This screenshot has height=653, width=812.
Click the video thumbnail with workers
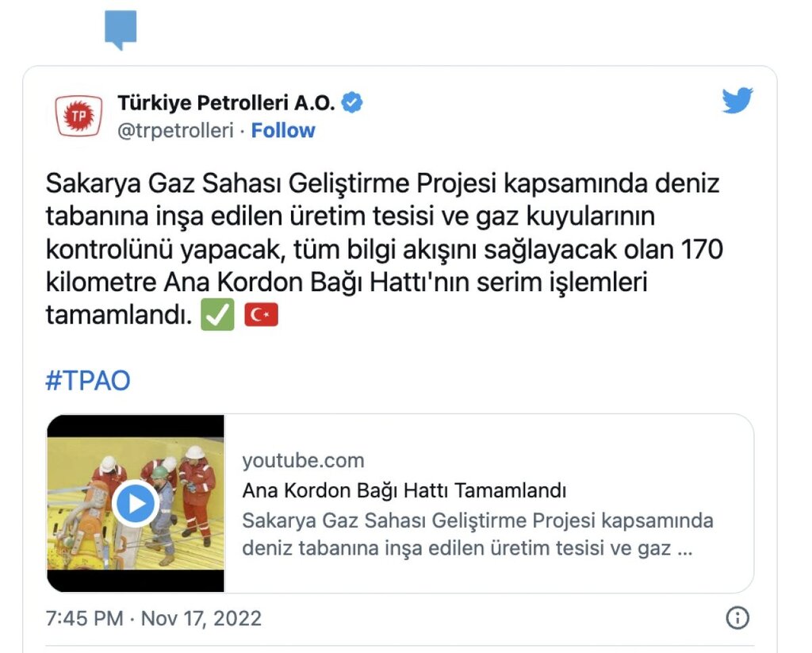[x=136, y=503]
